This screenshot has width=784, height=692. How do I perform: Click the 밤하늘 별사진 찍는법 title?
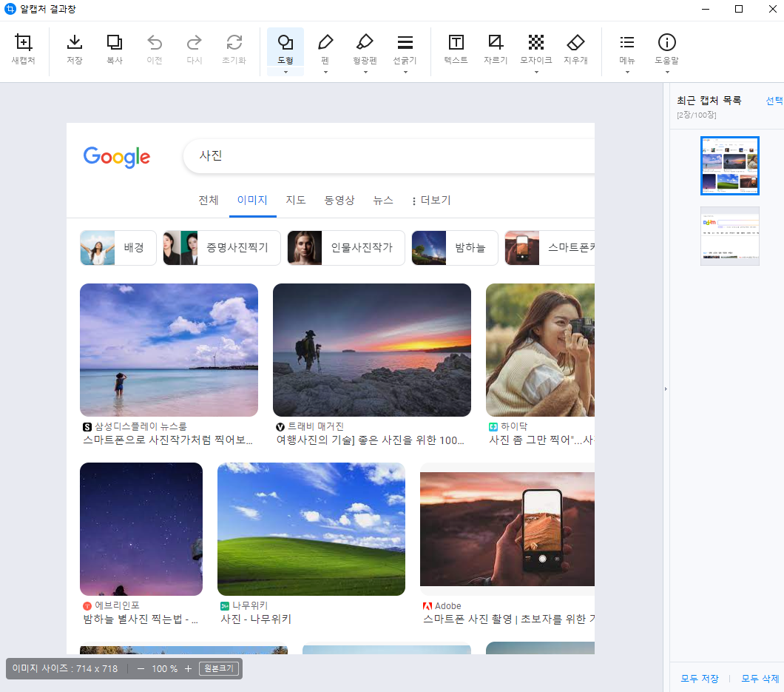(x=141, y=619)
